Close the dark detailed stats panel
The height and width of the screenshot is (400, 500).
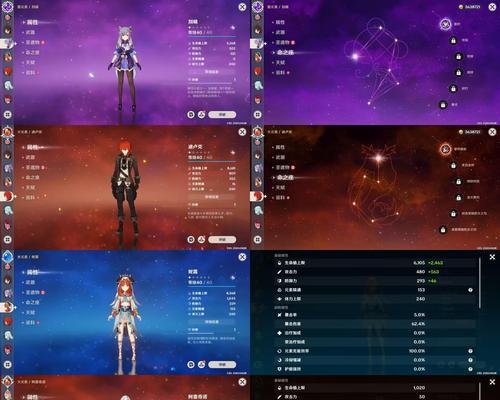point(492,257)
